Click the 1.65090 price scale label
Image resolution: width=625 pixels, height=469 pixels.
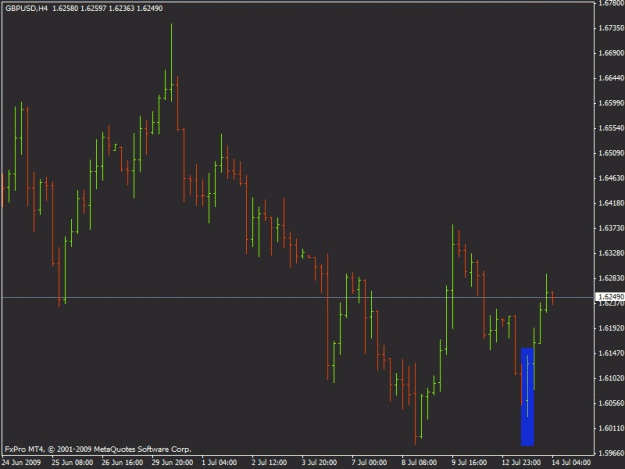tap(611, 153)
